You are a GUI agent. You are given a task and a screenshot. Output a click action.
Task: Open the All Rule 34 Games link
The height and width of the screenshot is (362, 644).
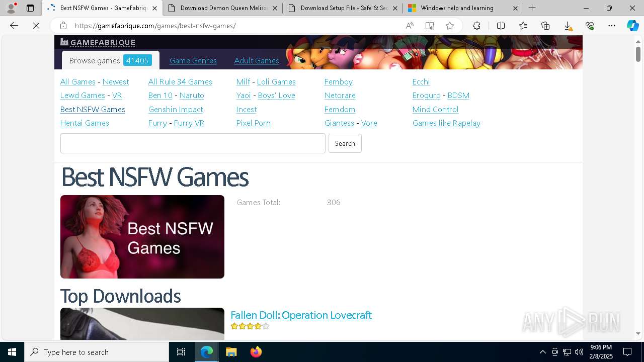(180, 81)
